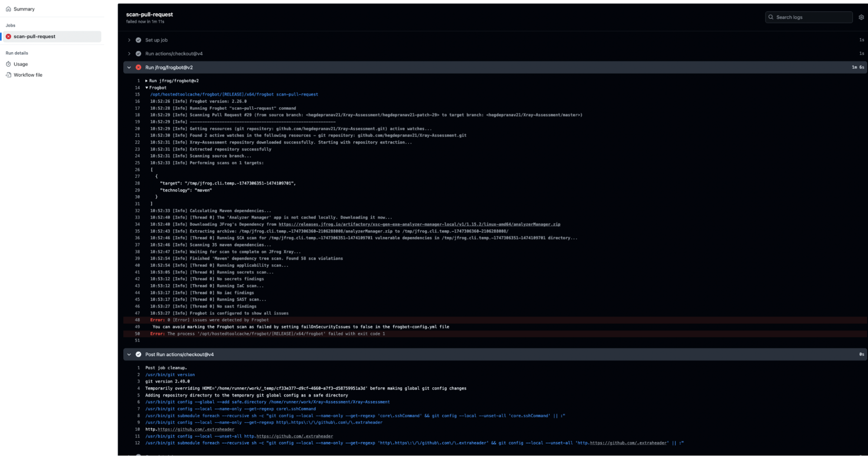Image resolution: width=868 pixels, height=456 pixels.
Task: Click the magnifier icon in Search logs
Action: point(771,17)
